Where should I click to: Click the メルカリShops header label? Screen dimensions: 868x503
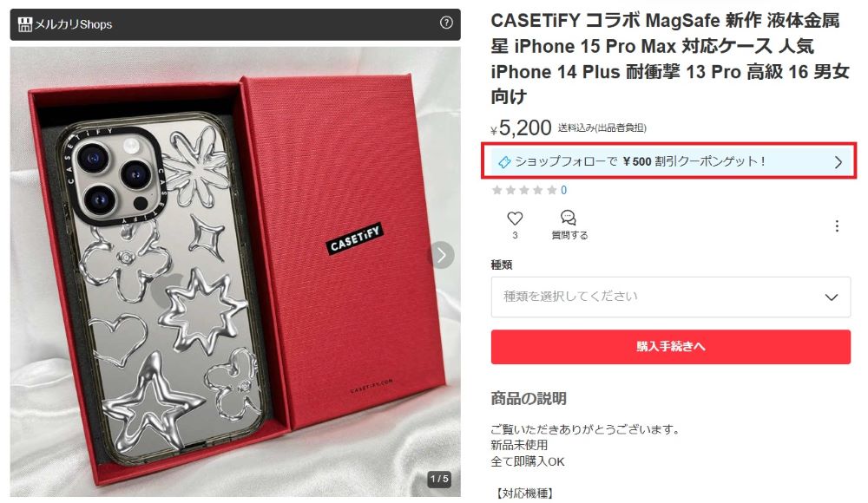pyautogui.click(x=73, y=24)
